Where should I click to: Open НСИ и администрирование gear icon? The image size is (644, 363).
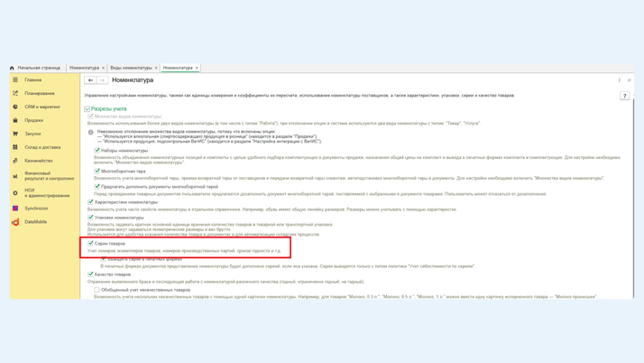pos(15,193)
